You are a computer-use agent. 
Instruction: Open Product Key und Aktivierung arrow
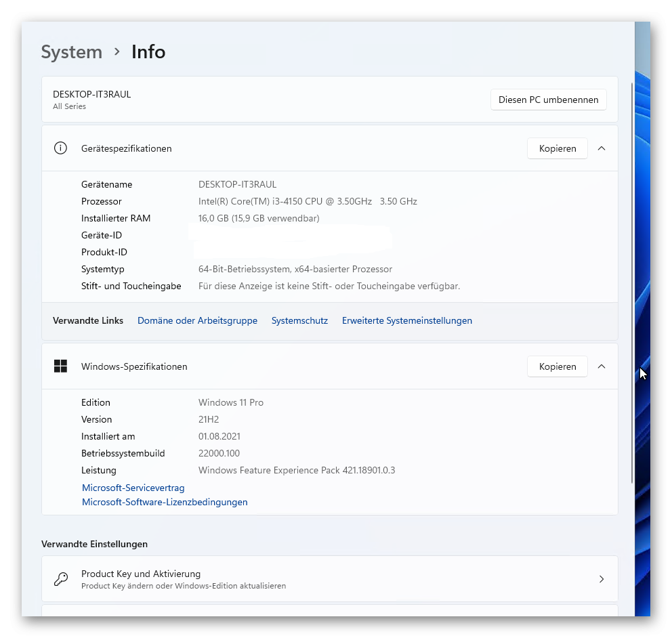pos(602,579)
